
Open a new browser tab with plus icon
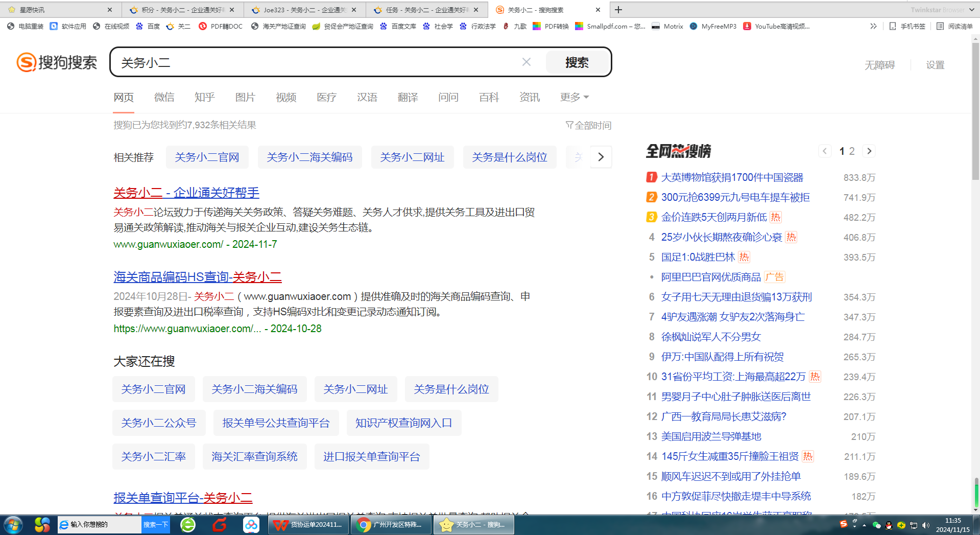[618, 10]
